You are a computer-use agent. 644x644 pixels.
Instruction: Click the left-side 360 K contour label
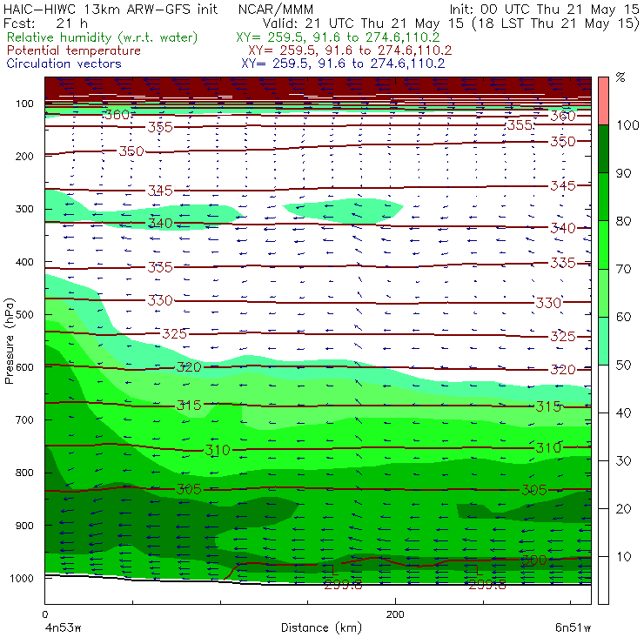coord(117,115)
